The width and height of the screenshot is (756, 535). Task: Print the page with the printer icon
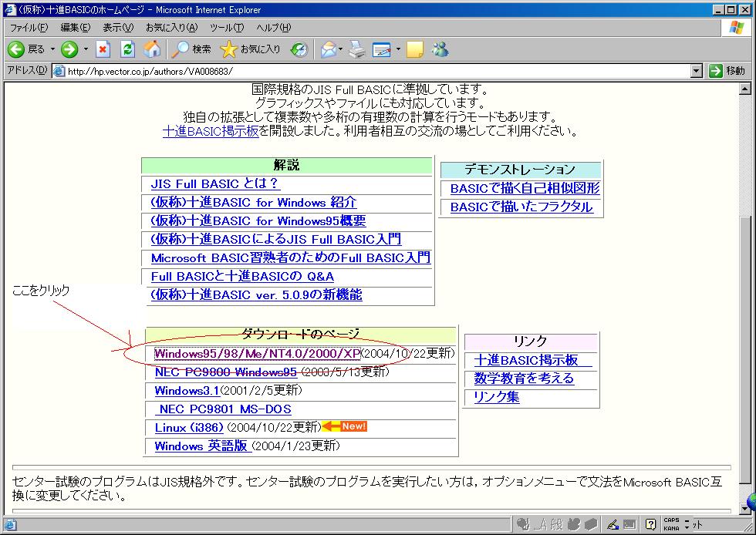pyautogui.click(x=357, y=49)
